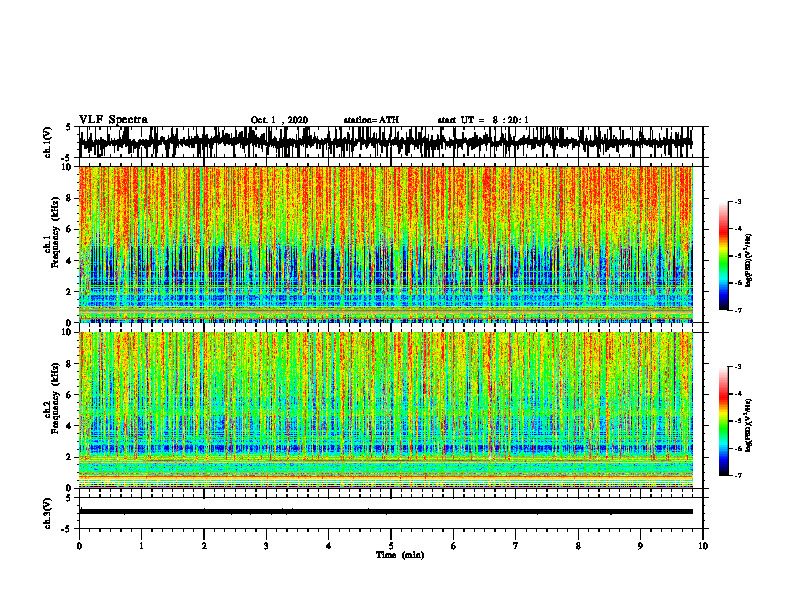Click the ch.1(V) waveform panel

click(x=391, y=142)
